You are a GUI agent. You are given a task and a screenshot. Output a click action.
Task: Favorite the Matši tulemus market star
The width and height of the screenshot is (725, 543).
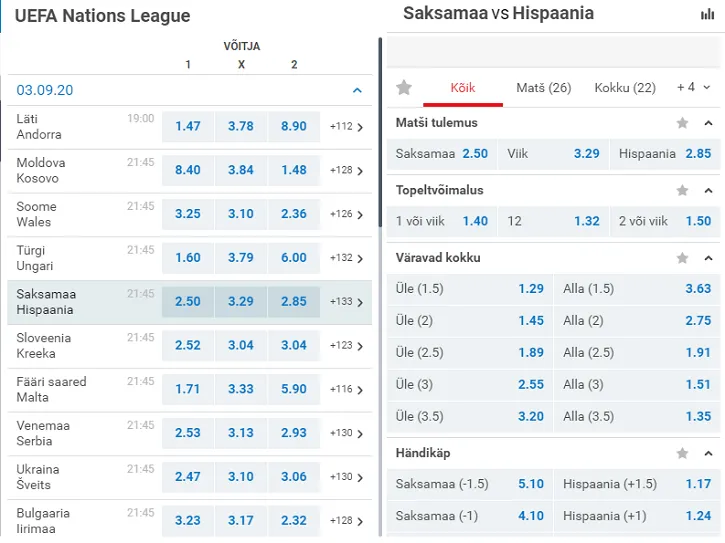[x=683, y=123]
